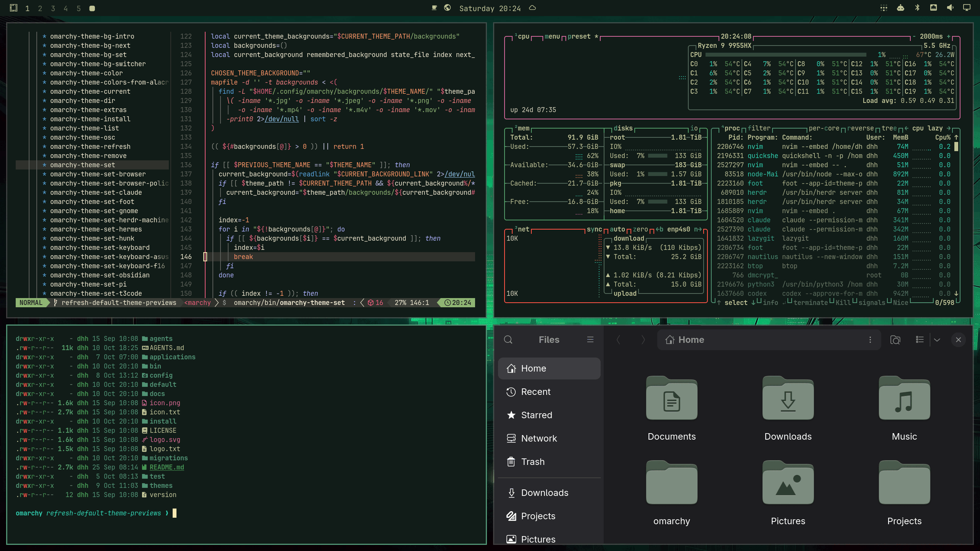Viewport: 980px width, 551px height.
Task: Open the path bar three-dot menu
Action: pyautogui.click(x=870, y=339)
